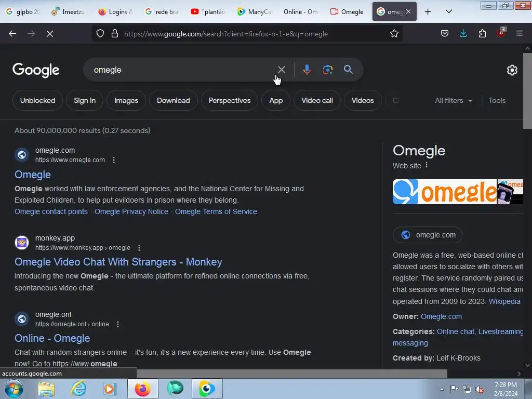Switch to the Imeetzu tab
Viewport: 532px width, 399px height.
[68, 11]
